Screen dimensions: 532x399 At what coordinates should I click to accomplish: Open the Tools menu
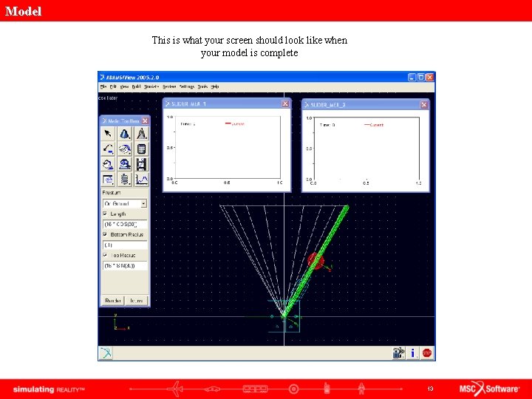click(x=202, y=87)
